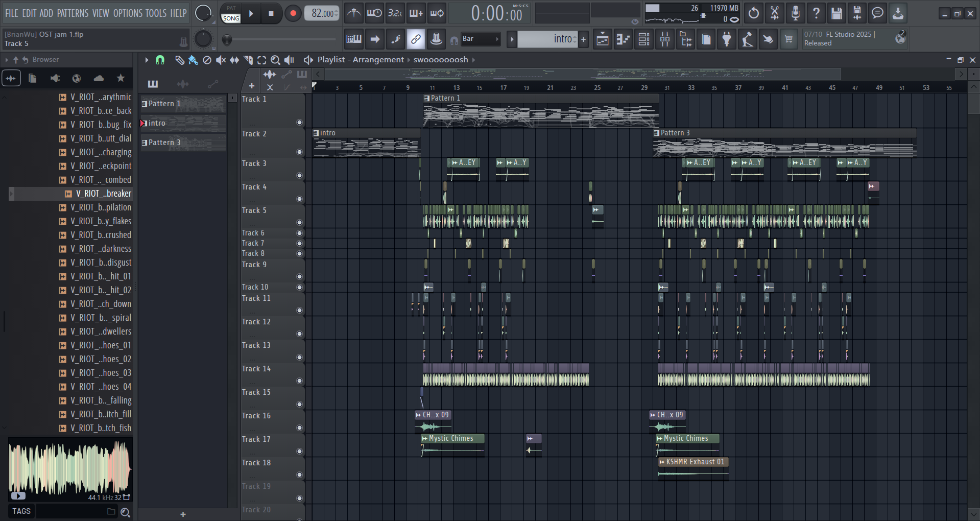Open the Bar snap dropdown
This screenshot has width=980, height=521.
tap(480, 39)
